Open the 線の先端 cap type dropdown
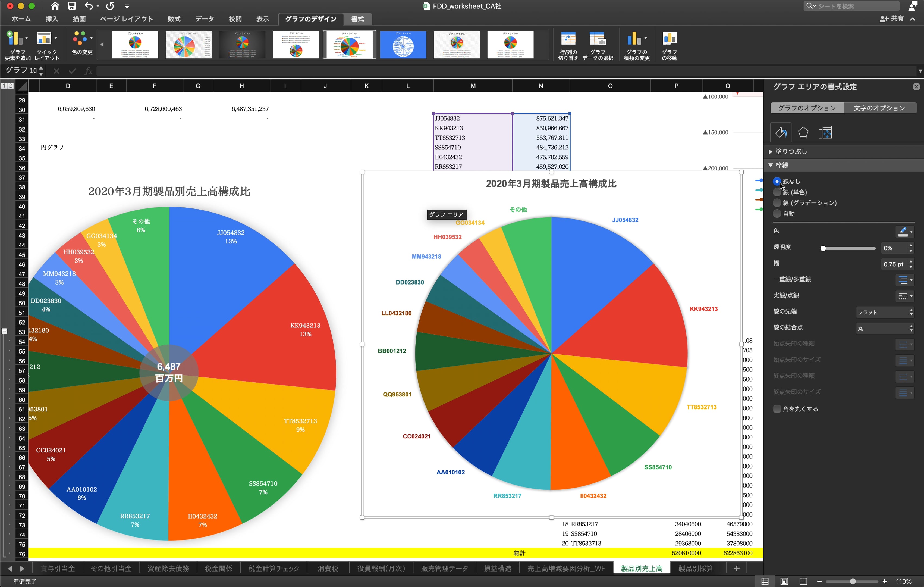The width and height of the screenshot is (924, 587). 884,312
